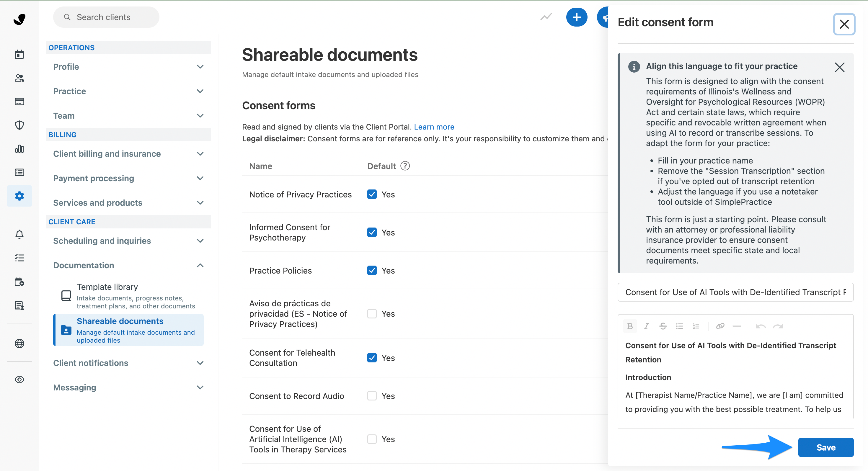Click into the Search clients field

click(x=106, y=17)
